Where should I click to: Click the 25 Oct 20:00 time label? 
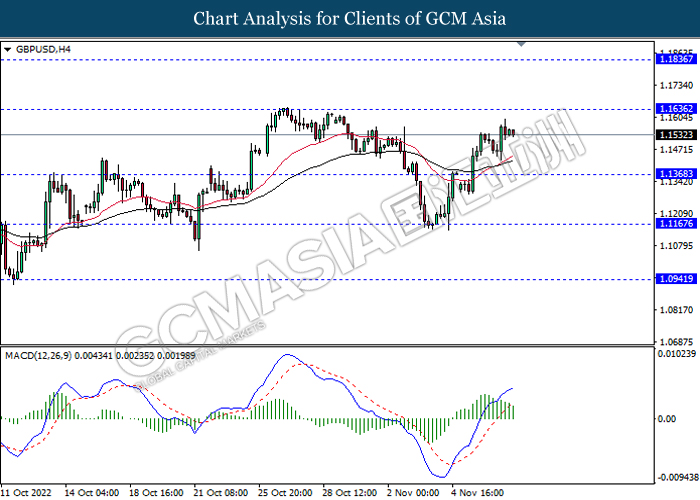tap(285, 492)
